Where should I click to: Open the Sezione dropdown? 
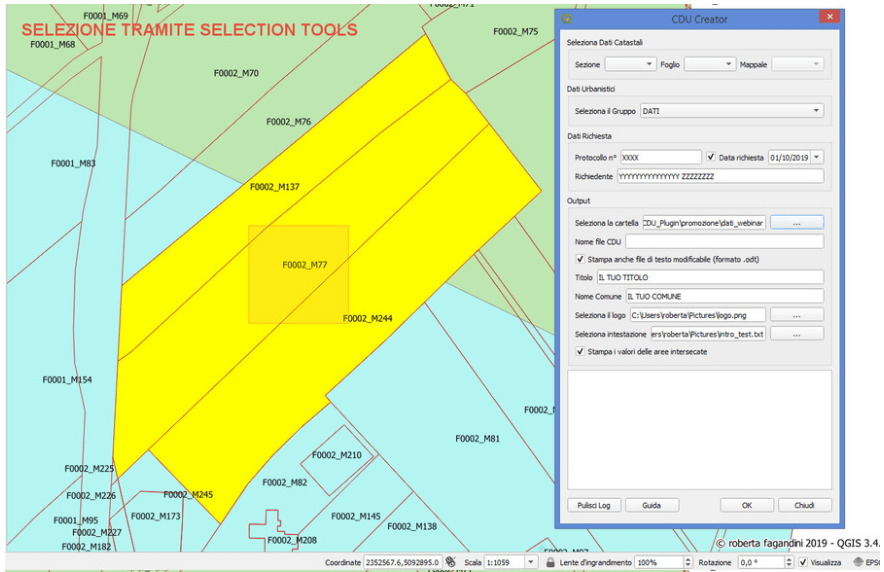629,64
